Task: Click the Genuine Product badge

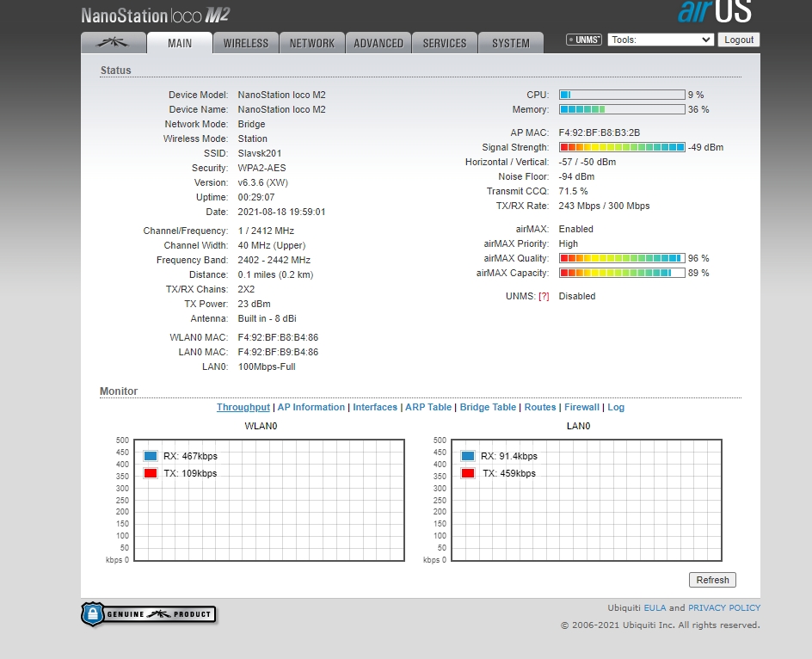Action: click(x=149, y=614)
